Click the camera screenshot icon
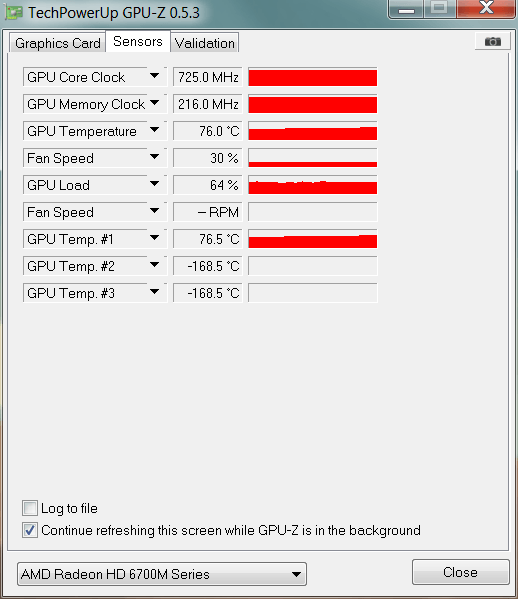Image resolution: width=518 pixels, height=599 pixels. click(x=492, y=41)
